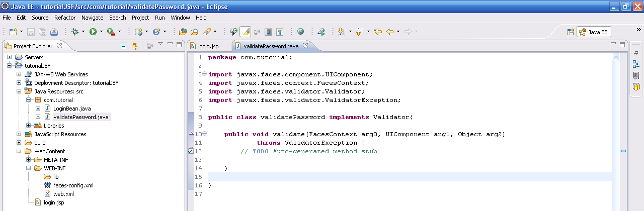Click the task marker on line 12

190,151
